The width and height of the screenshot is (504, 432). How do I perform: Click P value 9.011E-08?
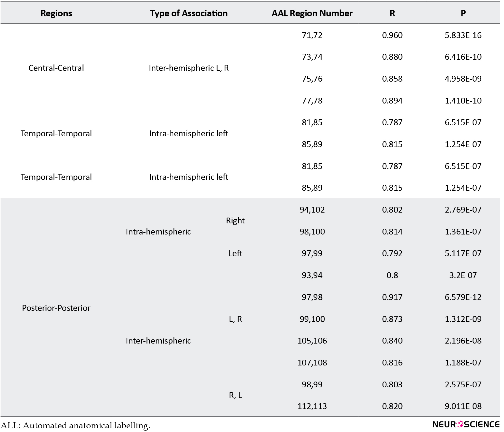[463, 406]
